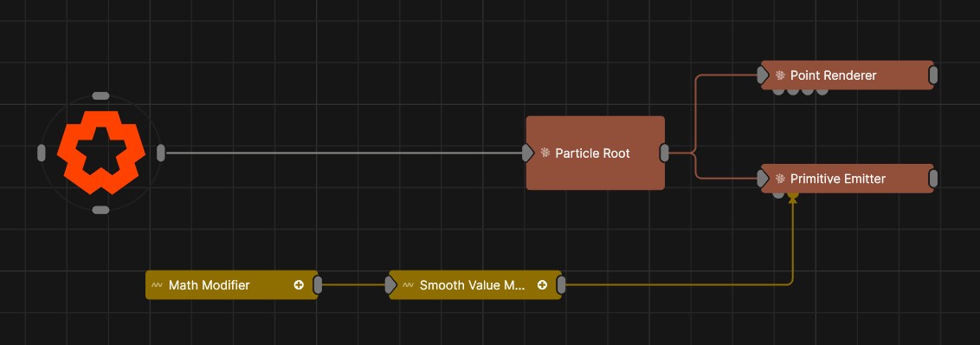Click the Math Modifier output port
Image resolution: width=980 pixels, height=345 pixels.
click(x=318, y=285)
